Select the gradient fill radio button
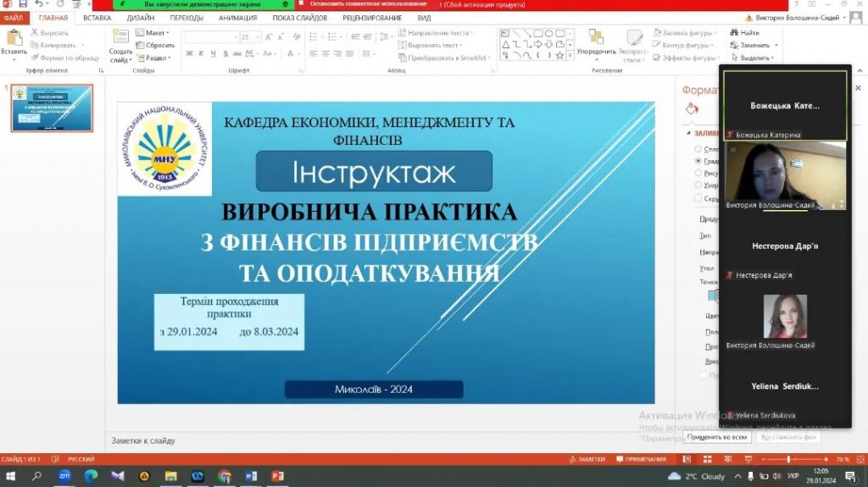The width and height of the screenshot is (868, 487). pos(698,160)
